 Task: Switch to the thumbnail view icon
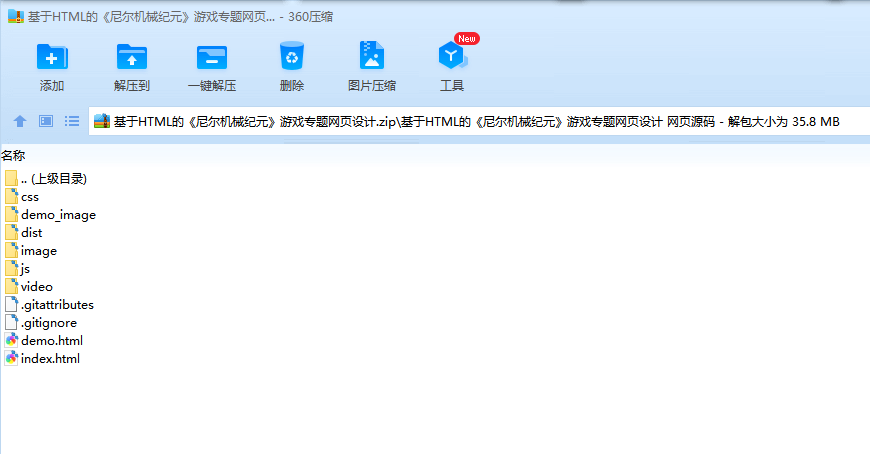pyautogui.click(x=46, y=121)
